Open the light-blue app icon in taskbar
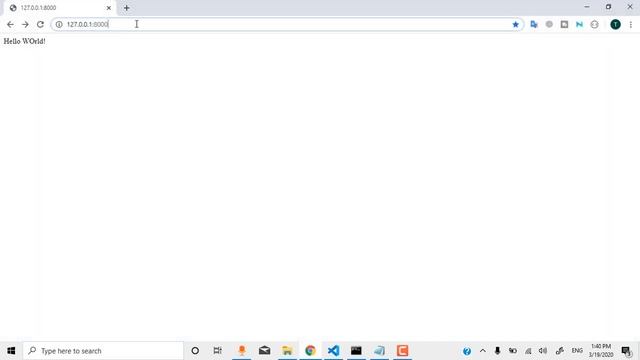This screenshot has height=360, width=640. 379,351
